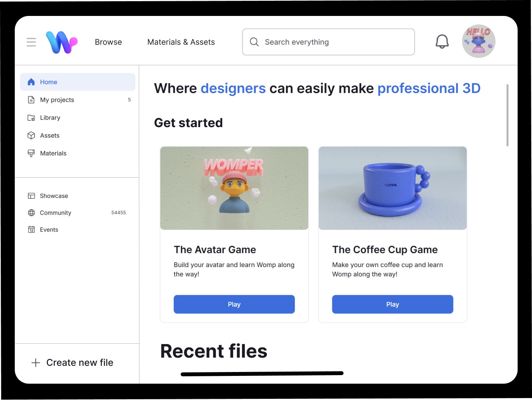Open the user profile avatar
532x400 pixels.
[478, 42]
